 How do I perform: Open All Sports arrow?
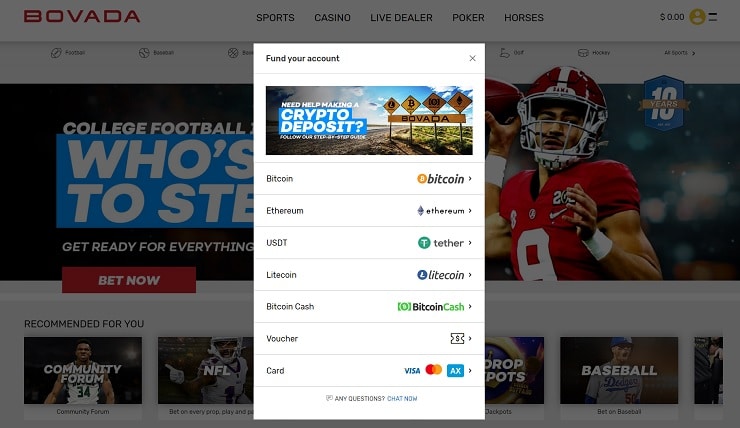(693, 53)
